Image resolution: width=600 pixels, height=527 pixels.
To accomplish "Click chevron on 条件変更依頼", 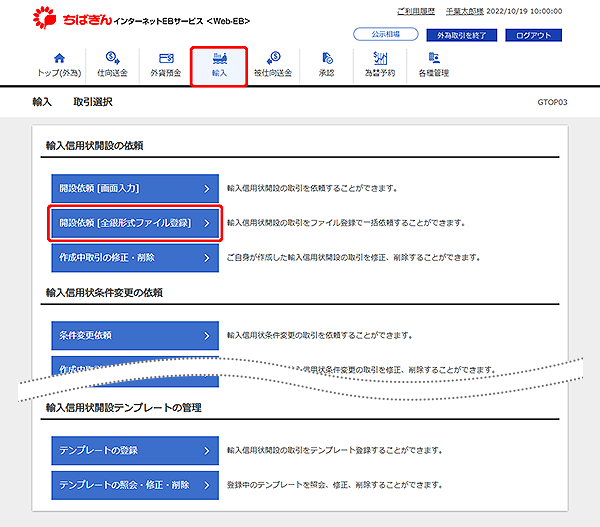I will pyautogui.click(x=207, y=336).
